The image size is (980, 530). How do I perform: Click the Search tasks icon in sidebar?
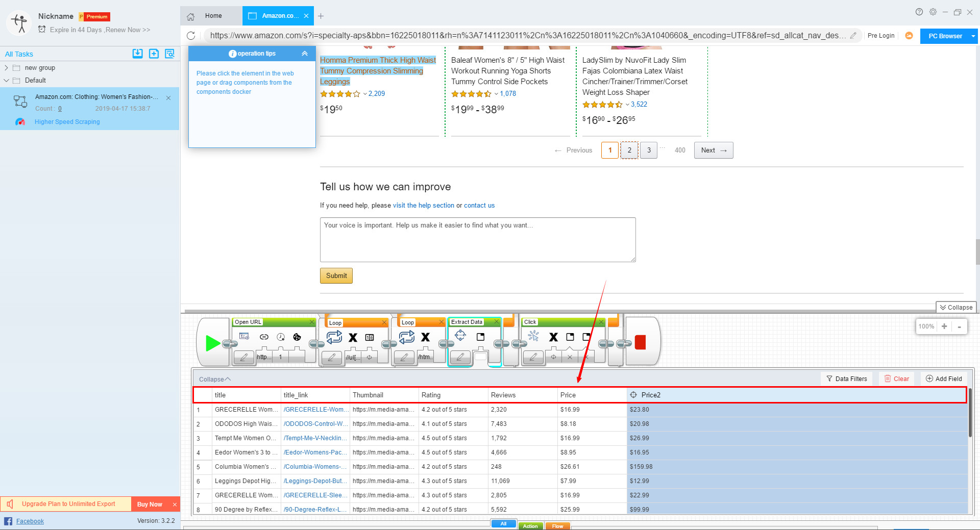170,54
